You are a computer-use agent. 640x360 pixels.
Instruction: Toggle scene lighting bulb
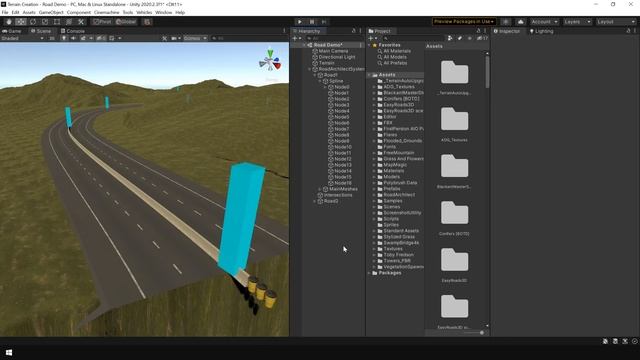[x=64, y=38]
